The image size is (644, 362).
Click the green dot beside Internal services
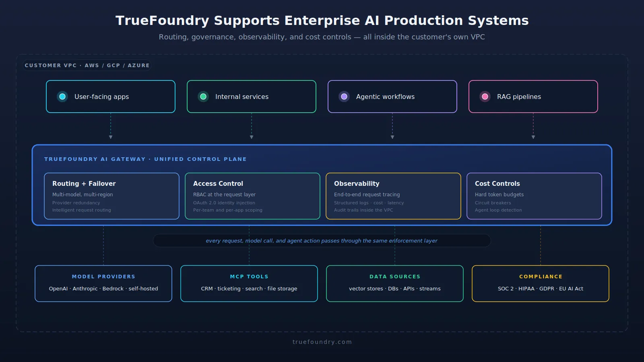click(x=203, y=97)
